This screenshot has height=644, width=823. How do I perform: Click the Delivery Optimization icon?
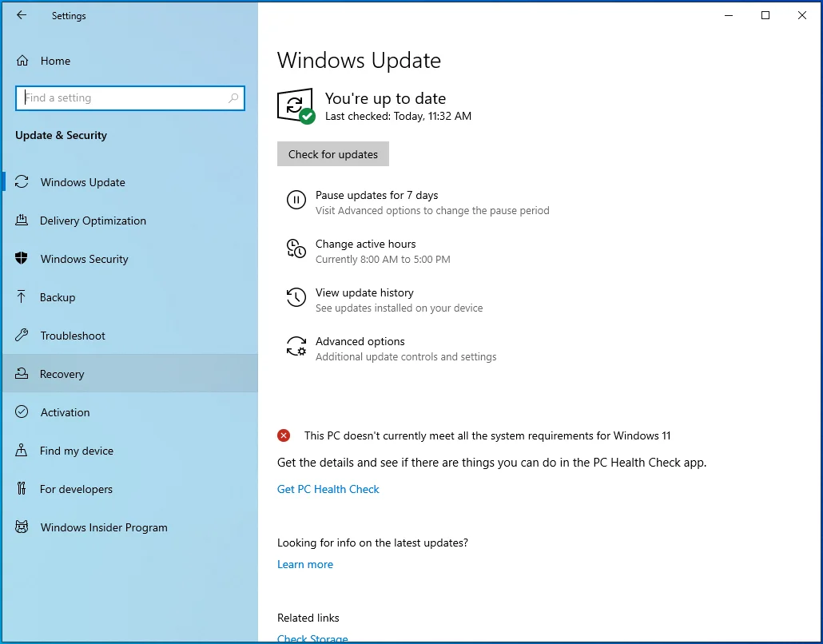click(x=22, y=220)
